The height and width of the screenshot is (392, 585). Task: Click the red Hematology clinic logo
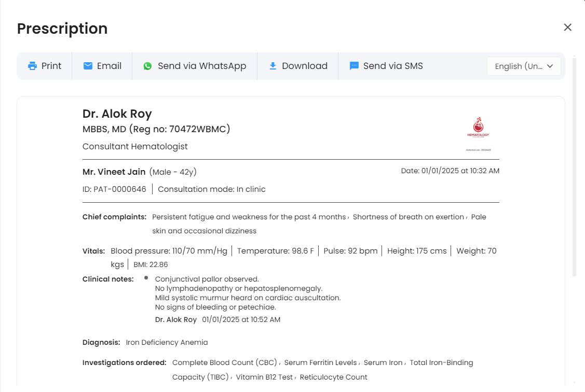(x=478, y=128)
